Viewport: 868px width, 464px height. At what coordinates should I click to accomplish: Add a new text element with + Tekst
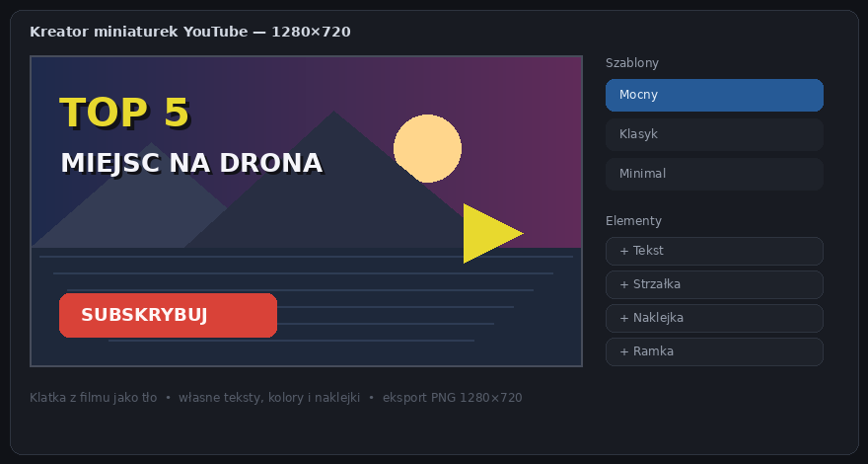point(714,251)
